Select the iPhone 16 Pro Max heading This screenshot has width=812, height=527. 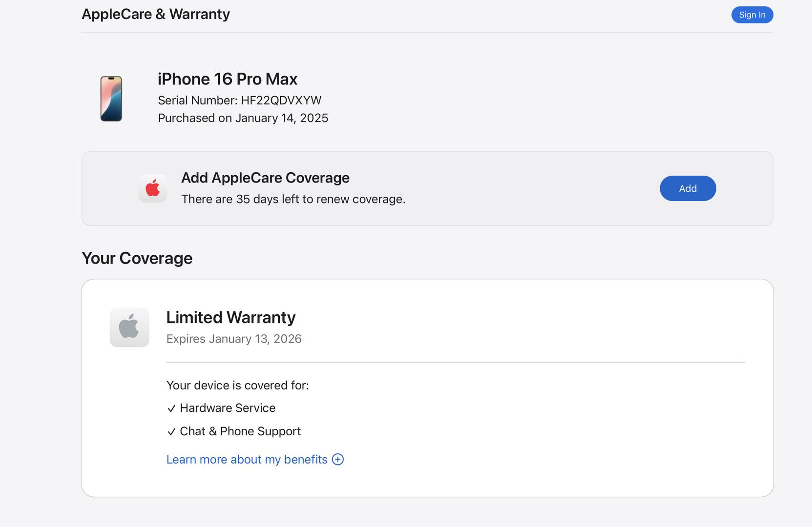click(x=228, y=79)
